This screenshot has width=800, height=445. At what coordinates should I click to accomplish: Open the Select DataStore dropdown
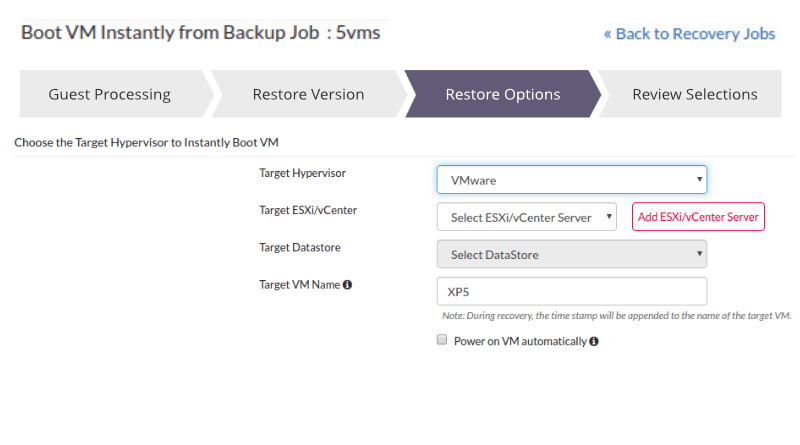pyautogui.click(x=571, y=254)
